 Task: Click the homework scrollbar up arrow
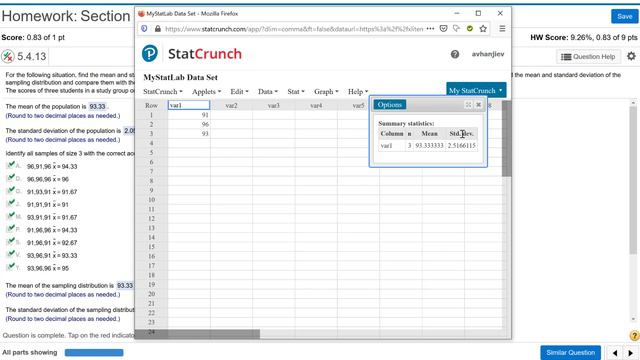(633, 103)
